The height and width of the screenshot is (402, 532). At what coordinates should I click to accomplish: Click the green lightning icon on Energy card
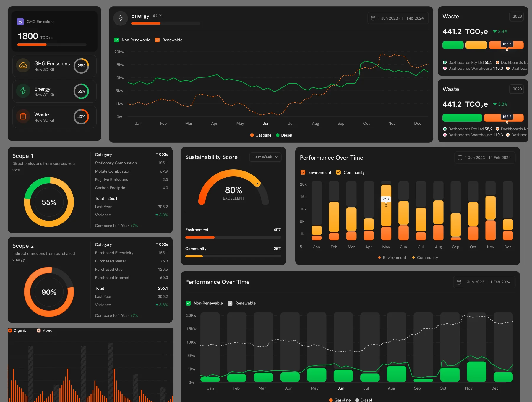pyautogui.click(x=23, y=91)
